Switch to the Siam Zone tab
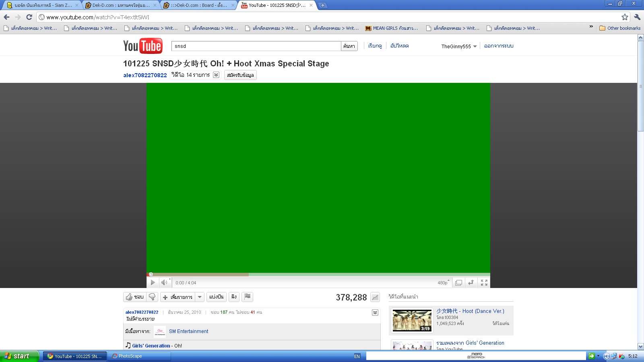The width and height of the screenshot is (644, 362). pos(42,5)
